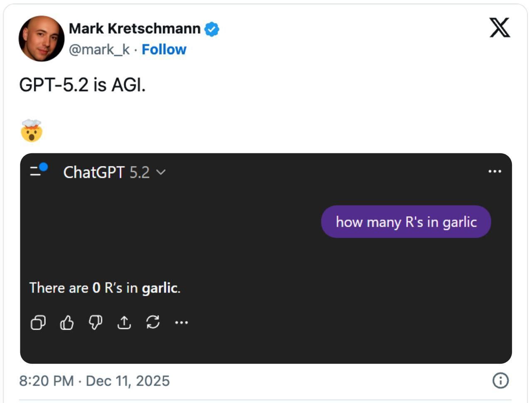The image size is (532, 403).
Task: Click the share response icon
Action: (x=124, y=322)
